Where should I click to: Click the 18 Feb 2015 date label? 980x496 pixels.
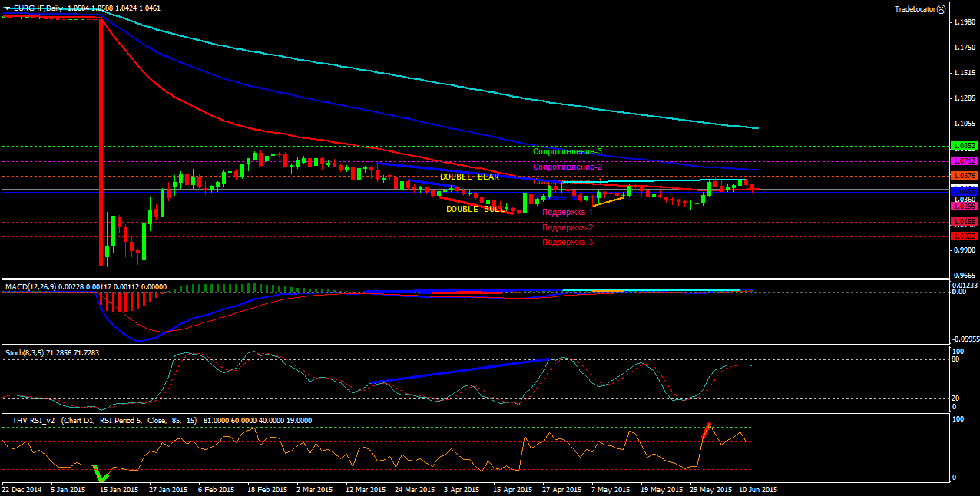coord(266,489)
